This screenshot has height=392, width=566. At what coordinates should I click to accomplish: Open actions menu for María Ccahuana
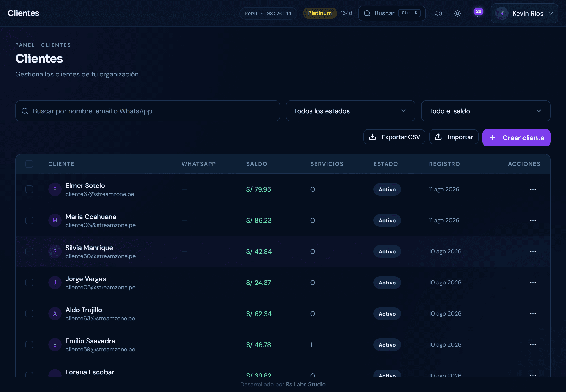[533, 220]
